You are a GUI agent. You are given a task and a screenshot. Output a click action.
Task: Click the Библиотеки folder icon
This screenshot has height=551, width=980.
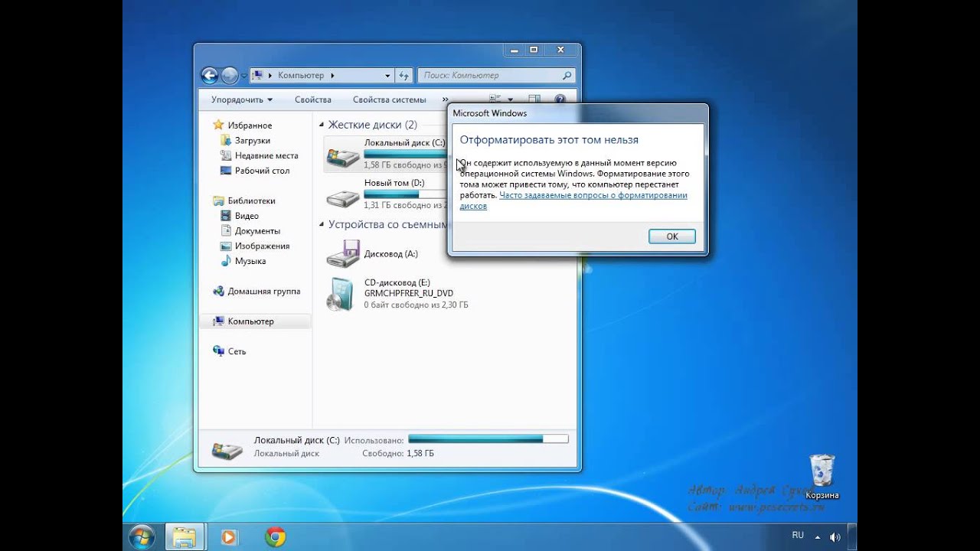point(218,201)
